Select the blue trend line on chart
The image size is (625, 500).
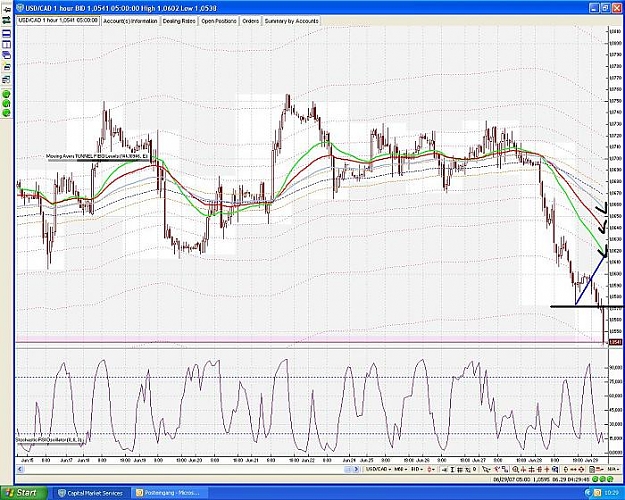pyautogui.click(x=591, y=280)
